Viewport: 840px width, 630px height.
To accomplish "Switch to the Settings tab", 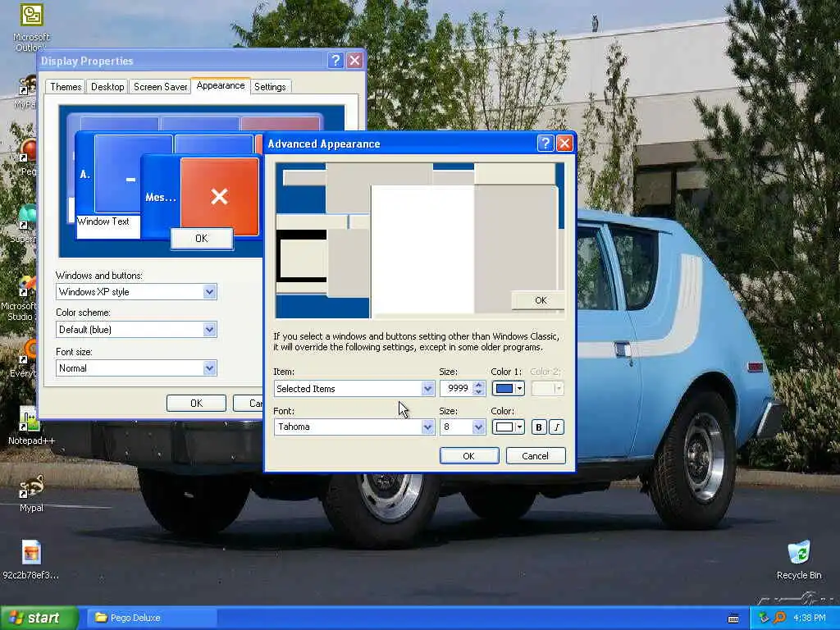I will (270, 87).
